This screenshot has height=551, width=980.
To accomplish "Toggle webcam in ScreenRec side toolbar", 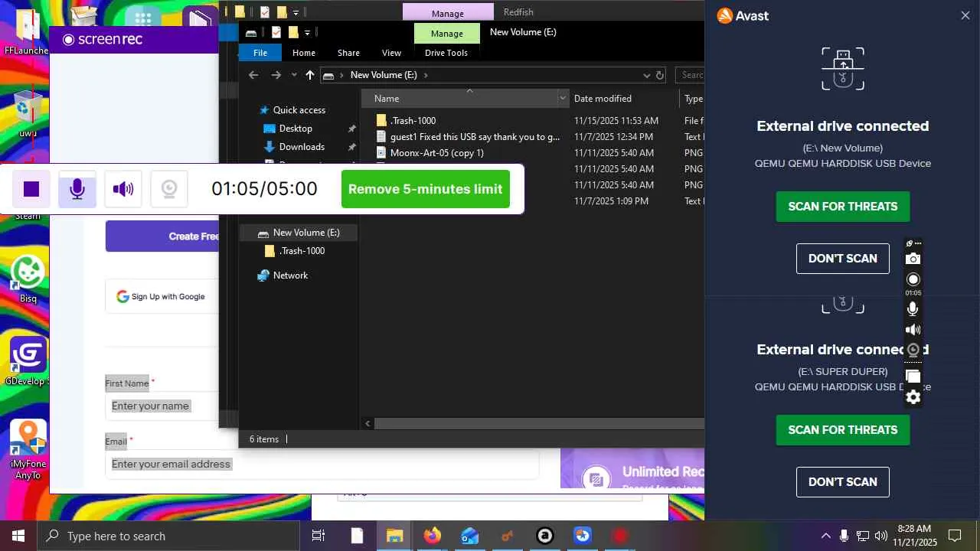I will pos(913,350).
